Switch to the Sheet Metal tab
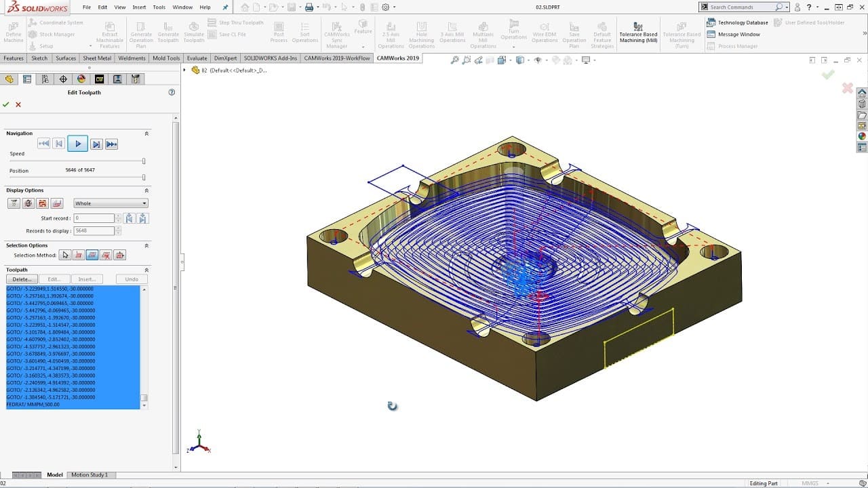 [x=97, y=58]
